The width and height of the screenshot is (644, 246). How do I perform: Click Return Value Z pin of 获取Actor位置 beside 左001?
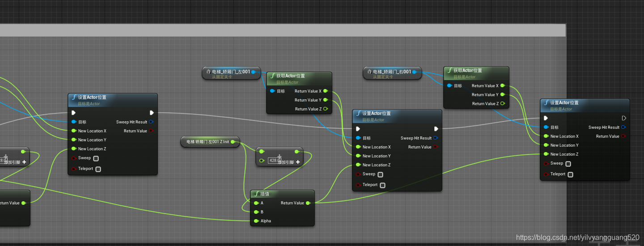[326, 109]
